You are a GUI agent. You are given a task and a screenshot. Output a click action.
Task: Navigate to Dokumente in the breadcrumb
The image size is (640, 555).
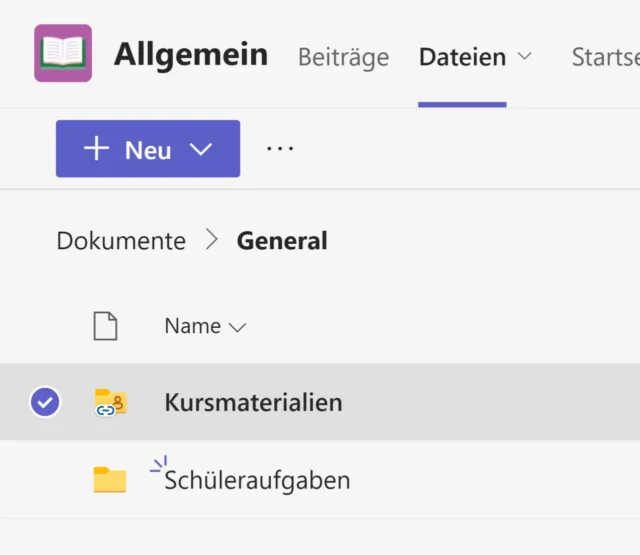coord(121,241)
